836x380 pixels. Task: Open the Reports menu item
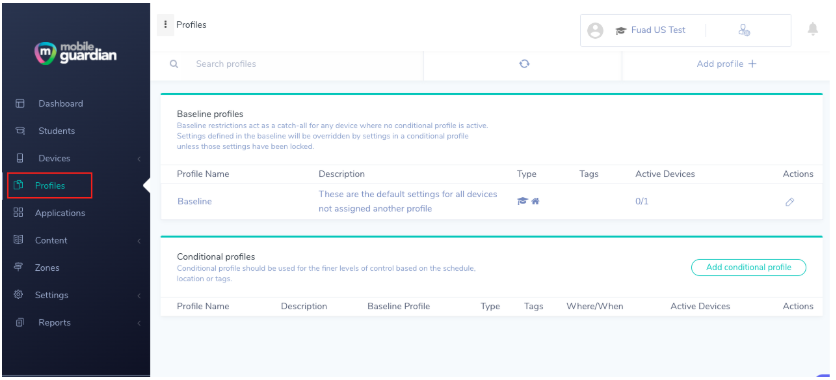tap(54, 322)
